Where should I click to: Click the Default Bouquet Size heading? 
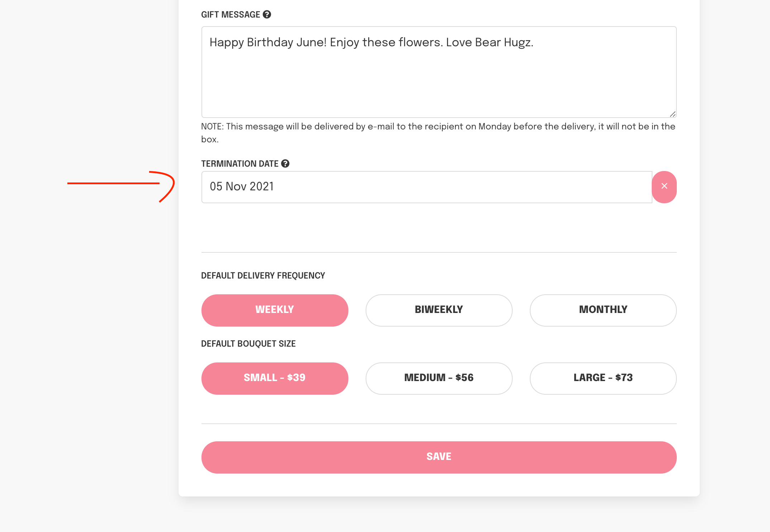[248, 344]
